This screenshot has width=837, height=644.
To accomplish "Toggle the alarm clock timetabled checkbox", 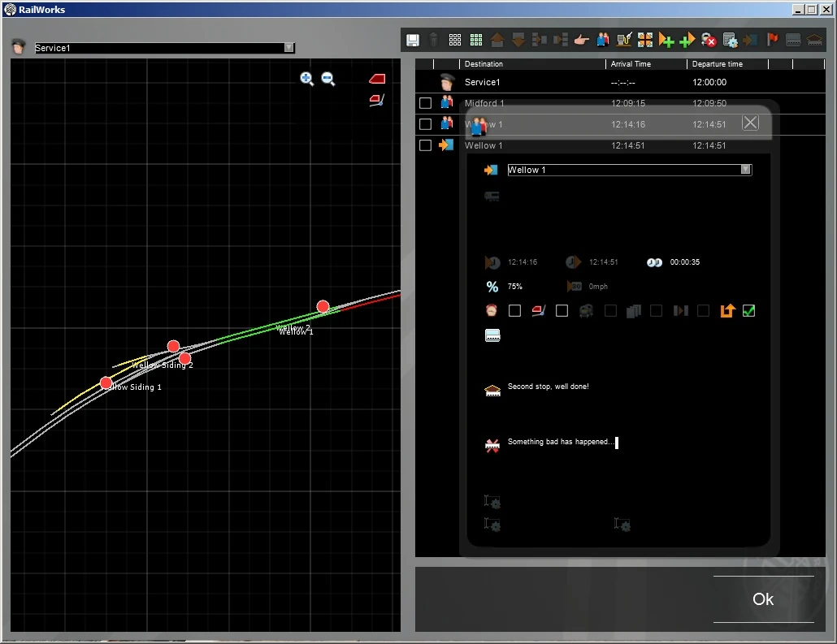I will tap(514, 310).
